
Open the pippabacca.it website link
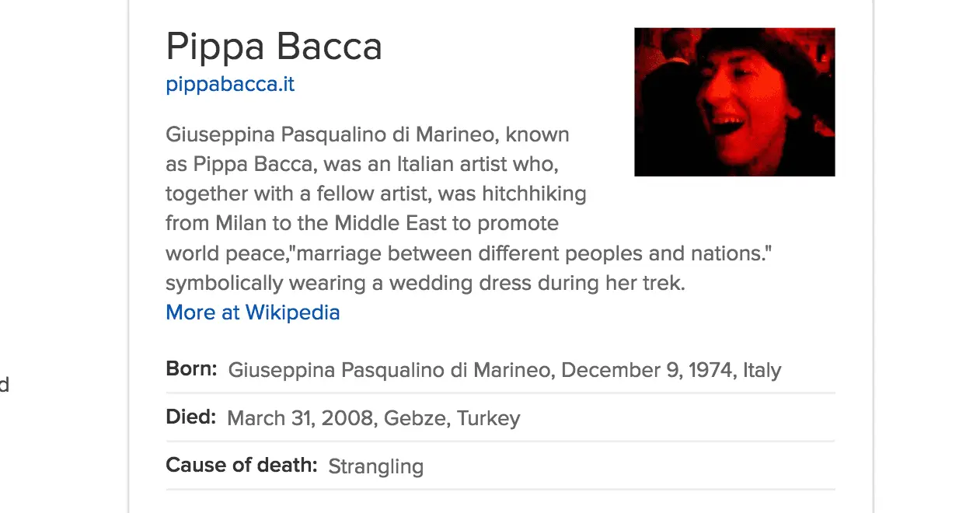point(230,84)
